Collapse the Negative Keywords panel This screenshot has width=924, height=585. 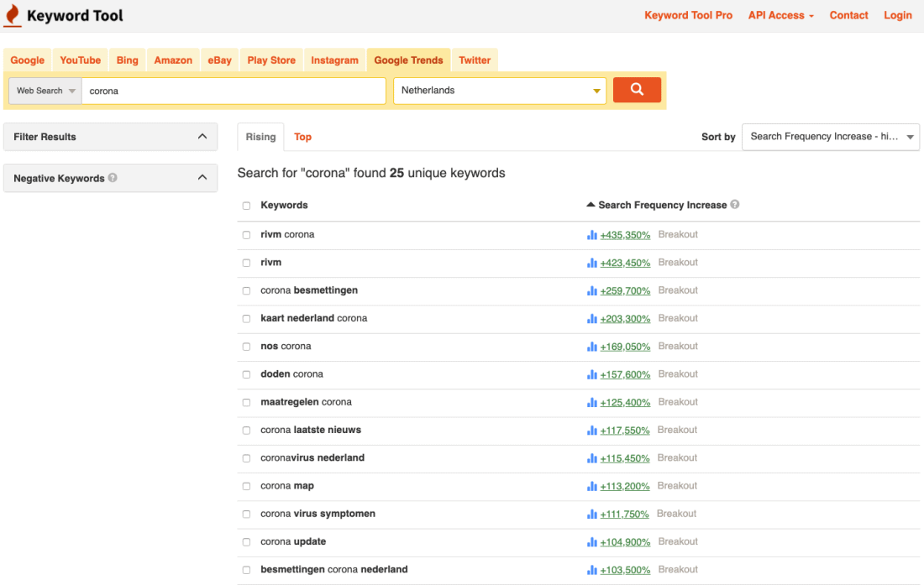202,178
